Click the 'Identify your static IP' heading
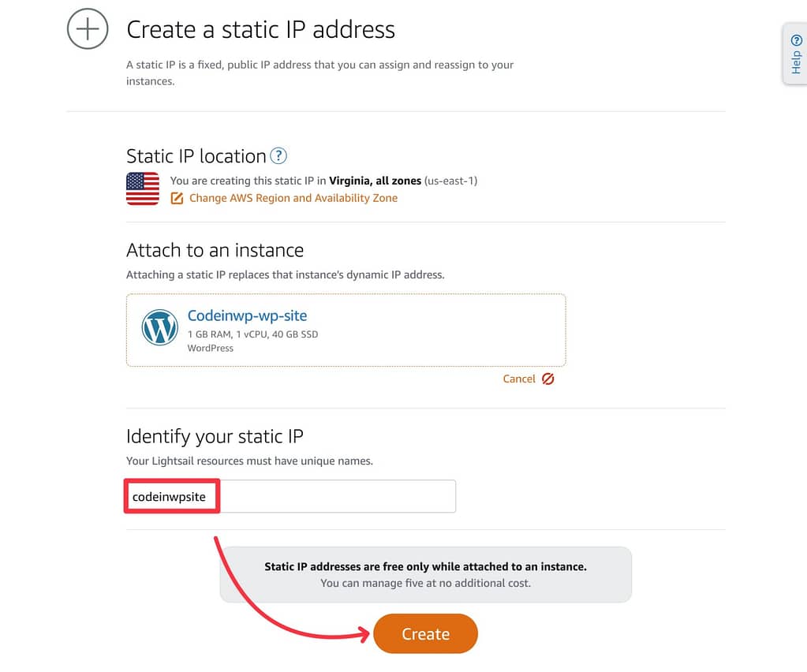 (x=215, y=436)
